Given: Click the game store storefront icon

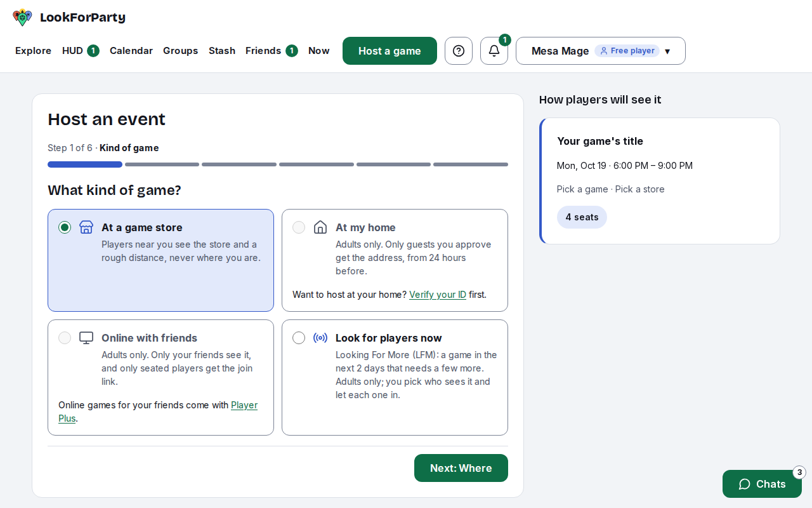Looking at the screenshot, I should [x=86, y=227].
